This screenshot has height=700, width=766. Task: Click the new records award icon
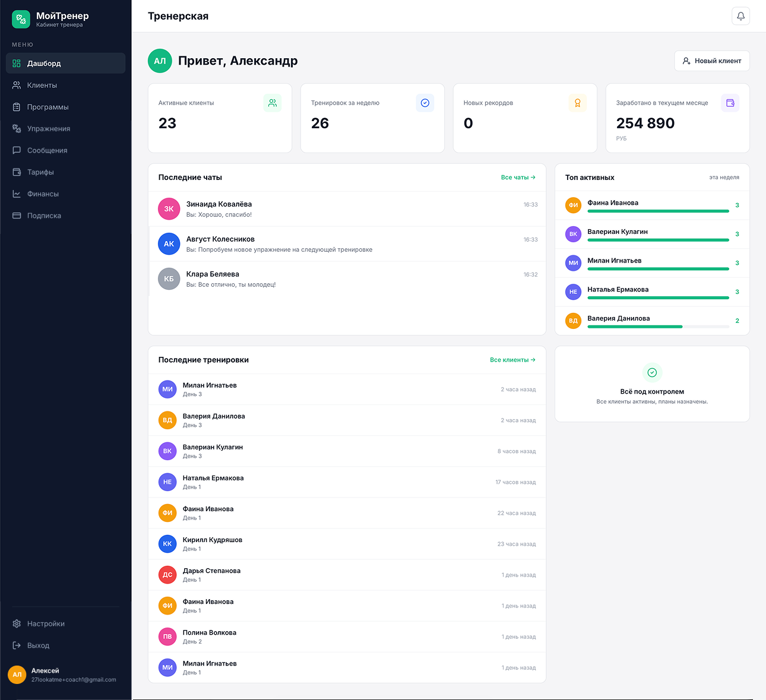578,103
